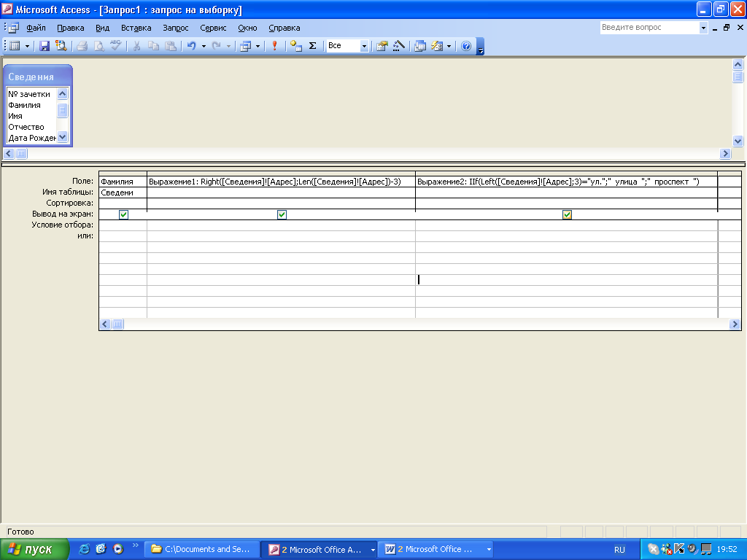Click the RU language indicator
This screenshot has height=560, width=747.
coord(619,550)
